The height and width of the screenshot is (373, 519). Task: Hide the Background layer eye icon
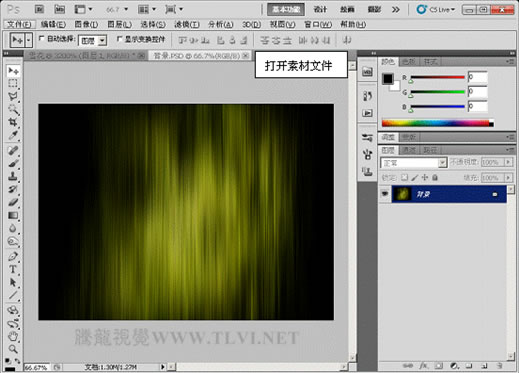(x=385, y=194)
